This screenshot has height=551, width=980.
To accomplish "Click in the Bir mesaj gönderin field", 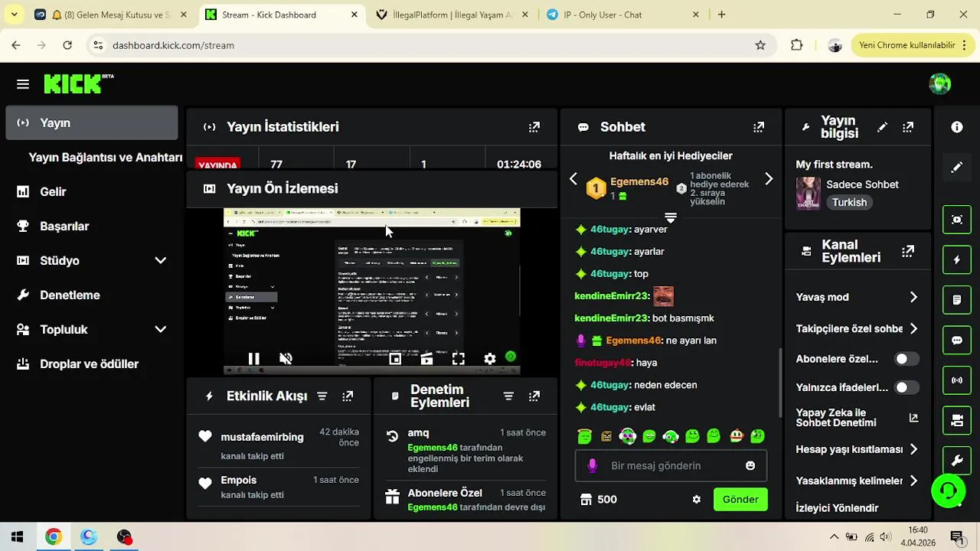I will [671, 465].
